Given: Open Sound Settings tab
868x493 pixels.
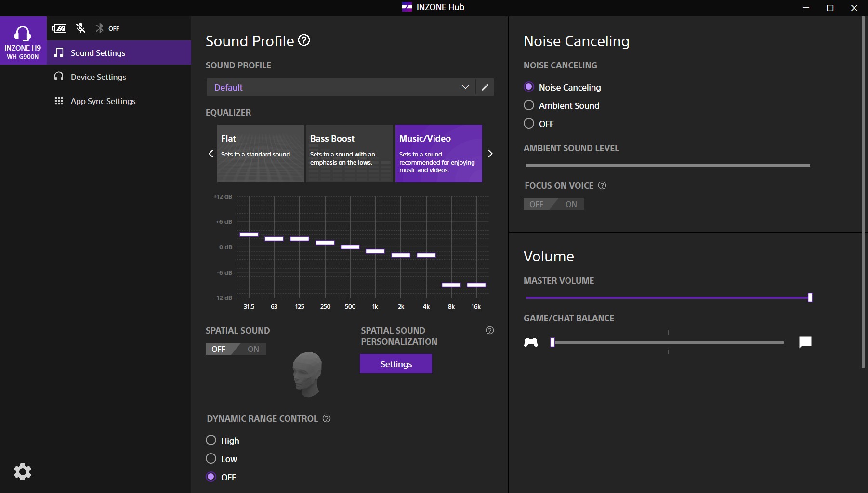Looking at the screenshot, I should [x=119, y=52].
